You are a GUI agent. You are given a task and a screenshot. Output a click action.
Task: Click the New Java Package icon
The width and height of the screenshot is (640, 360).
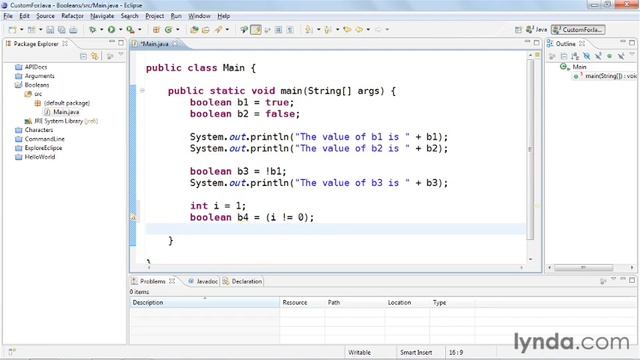coord(156,29)
